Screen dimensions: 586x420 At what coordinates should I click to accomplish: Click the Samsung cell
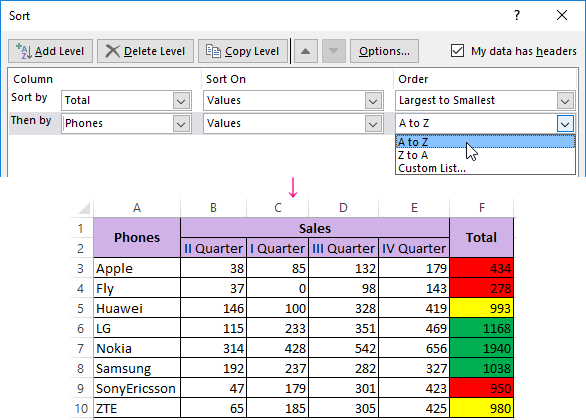(137, 368)
